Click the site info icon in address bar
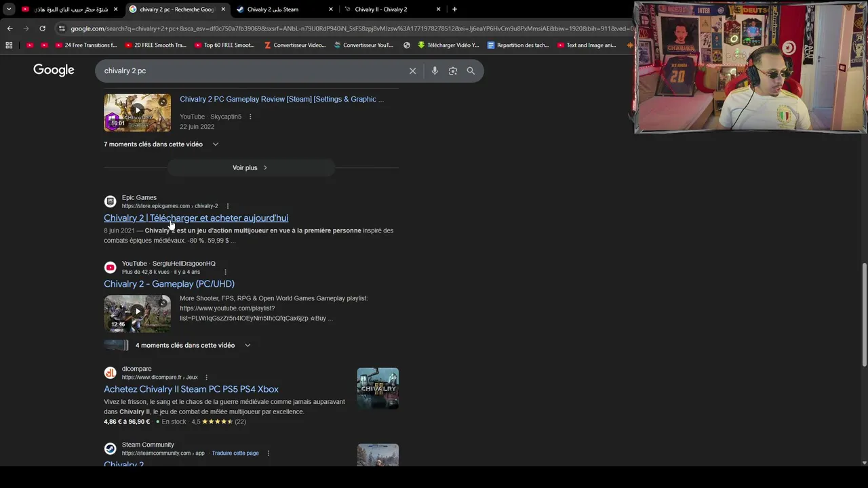The width and height of the screenshot is (868, 488). point(62,28)
